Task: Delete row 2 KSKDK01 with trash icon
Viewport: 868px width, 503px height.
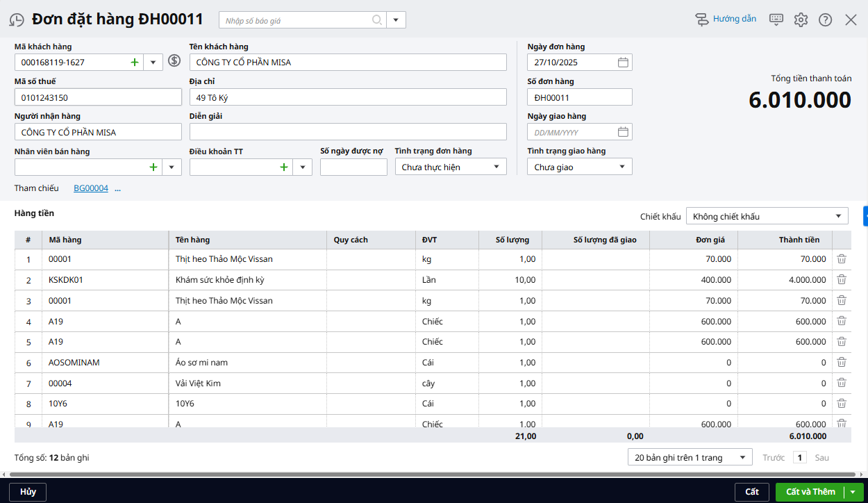Action: pos(842,279)
